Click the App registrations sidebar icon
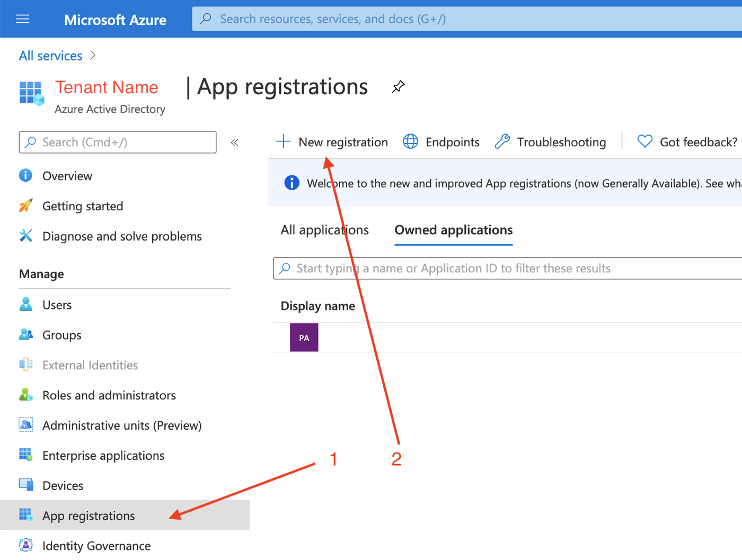742x560 pixels. (25, 514)
